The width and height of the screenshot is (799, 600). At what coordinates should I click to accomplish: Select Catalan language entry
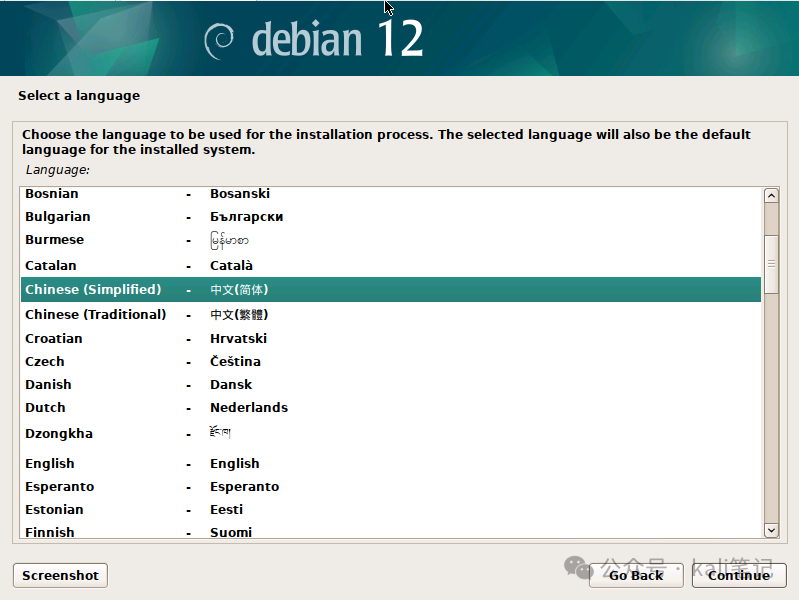point(391,266)
